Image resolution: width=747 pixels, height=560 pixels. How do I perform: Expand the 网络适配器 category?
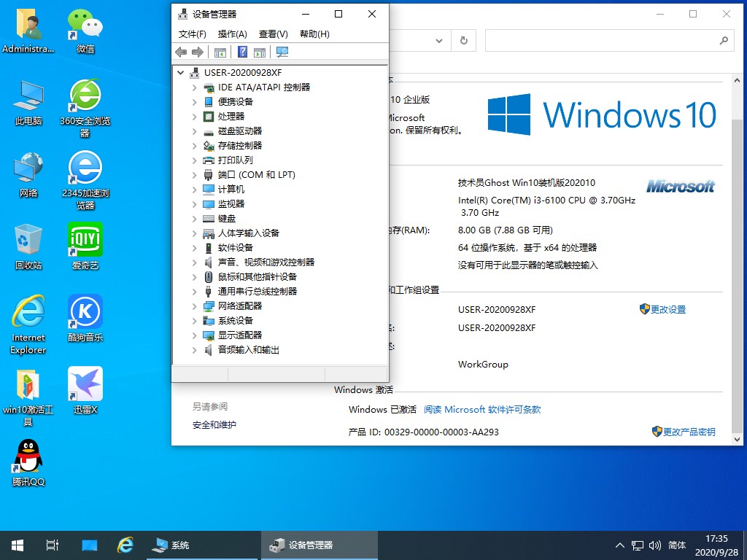coord(194,306)
